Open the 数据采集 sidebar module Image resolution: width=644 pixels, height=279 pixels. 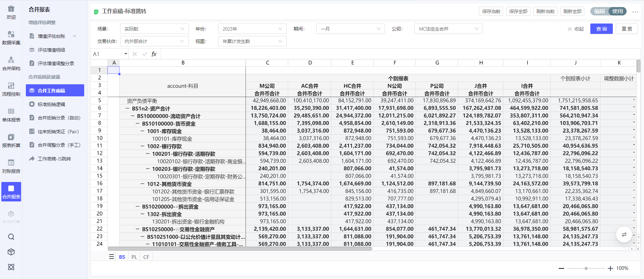11,38
